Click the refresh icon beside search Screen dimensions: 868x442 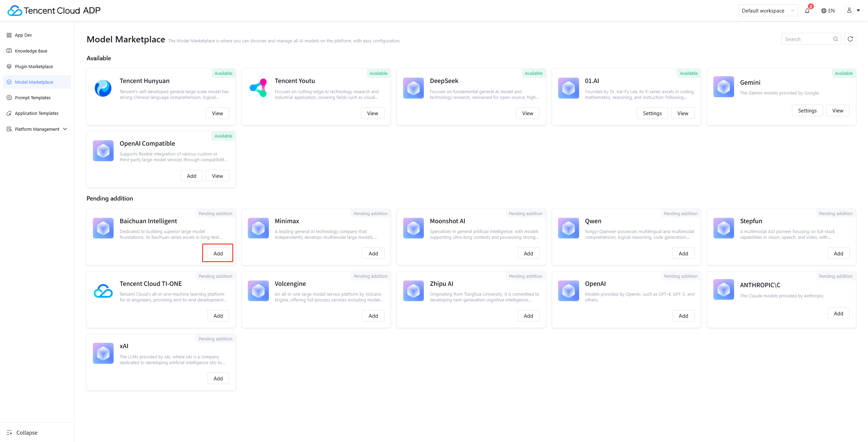click(x=850, y=39)
